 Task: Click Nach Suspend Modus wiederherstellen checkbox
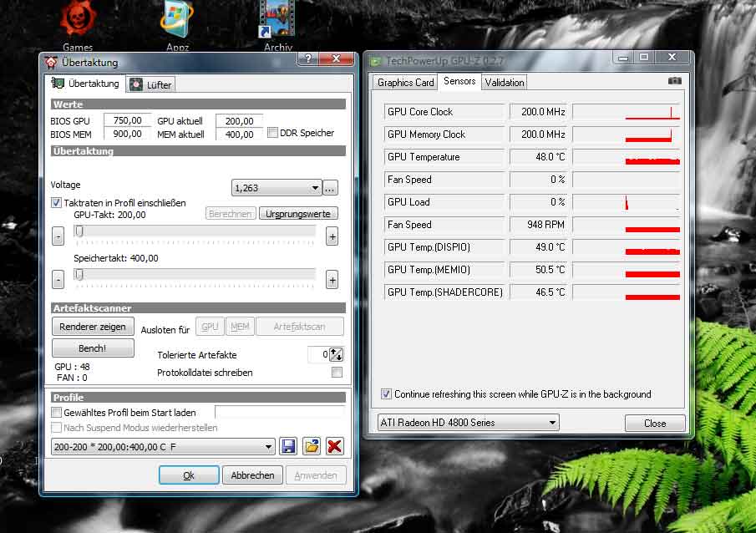(x=57, y=428)
